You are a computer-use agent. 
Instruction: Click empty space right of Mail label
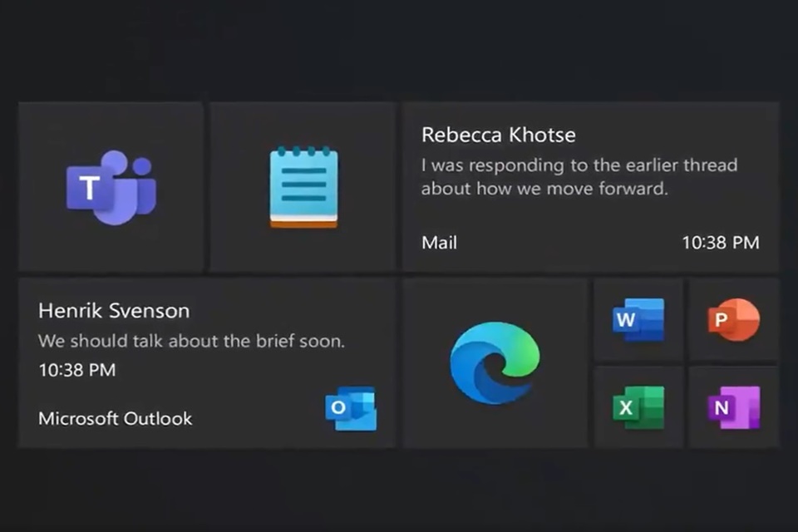[565, 243]
